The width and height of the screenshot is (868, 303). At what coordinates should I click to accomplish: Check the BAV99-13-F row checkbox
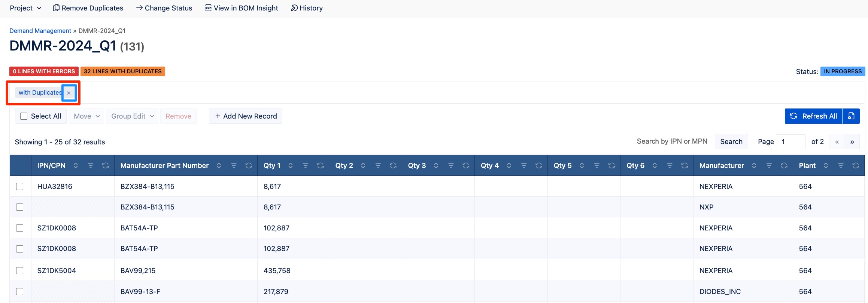click(20, 291)
